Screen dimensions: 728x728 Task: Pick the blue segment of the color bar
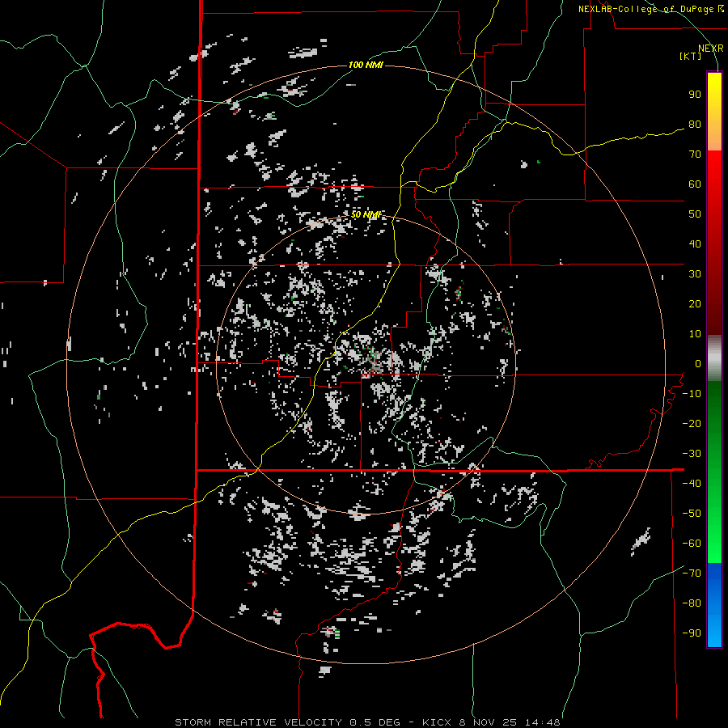(x=714, y=604)
